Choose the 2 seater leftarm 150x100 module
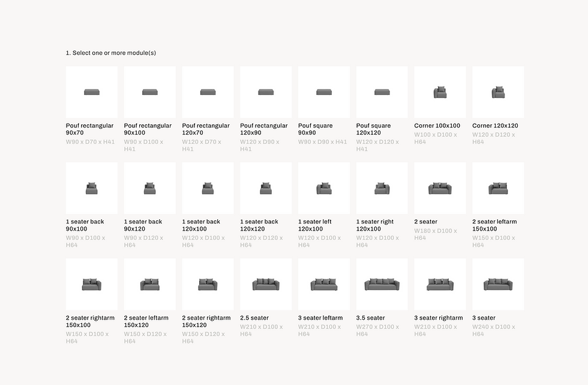This screenshot has width=588, height=385. [498, 189]
